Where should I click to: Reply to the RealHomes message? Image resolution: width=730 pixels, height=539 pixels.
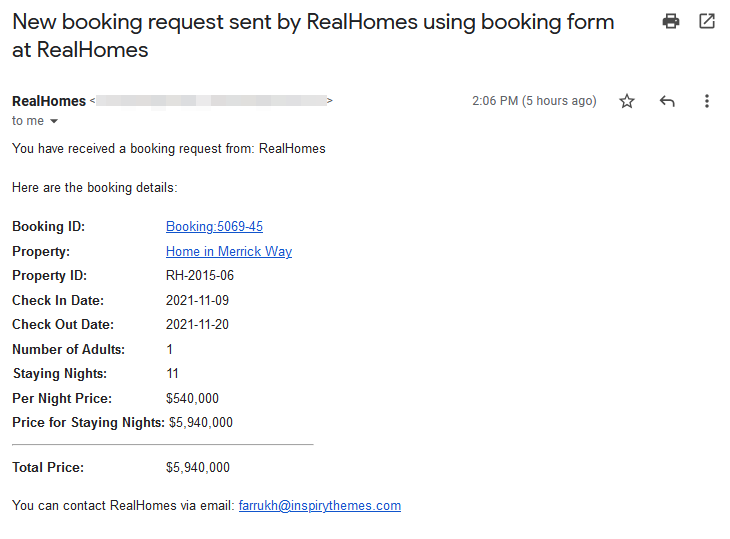[x=667, y=101]
